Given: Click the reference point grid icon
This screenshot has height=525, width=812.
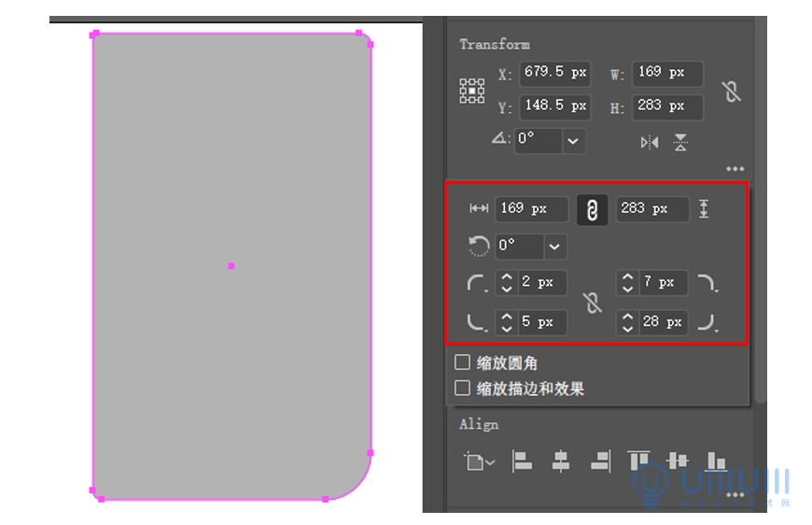Looking at the screenshot, I should click(471, 91).
